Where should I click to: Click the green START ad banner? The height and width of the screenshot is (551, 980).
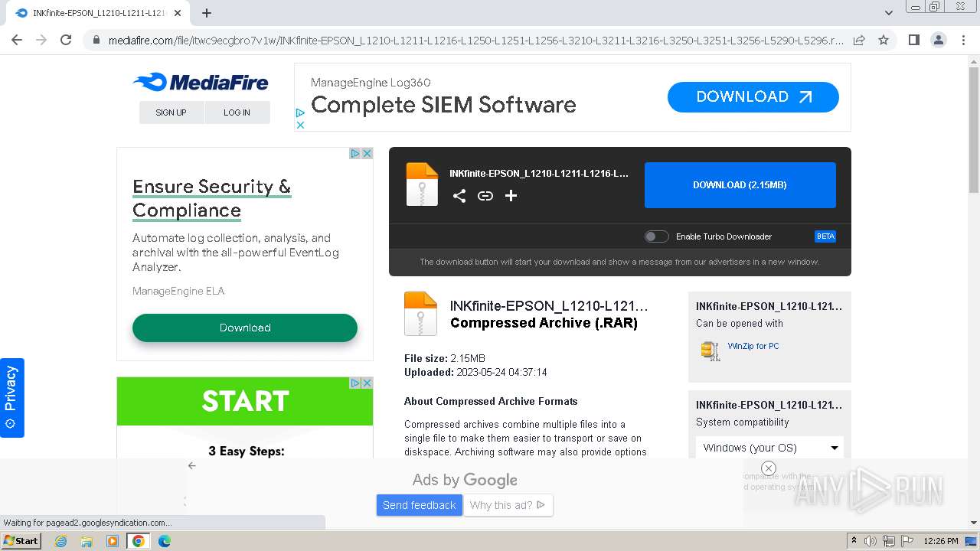point(245,402)
